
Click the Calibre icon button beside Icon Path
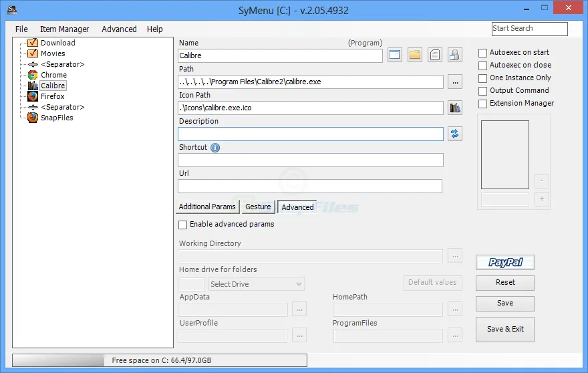click(455, 108)
